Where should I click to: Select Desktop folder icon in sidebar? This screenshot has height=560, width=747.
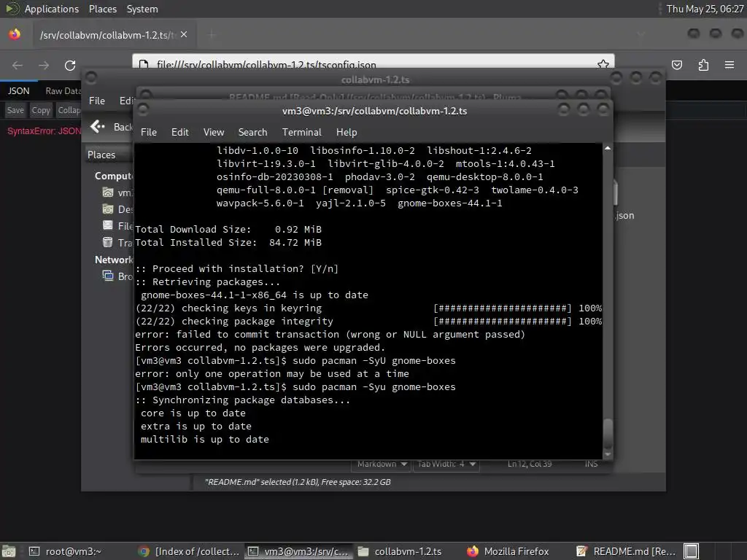coord(108,209)
